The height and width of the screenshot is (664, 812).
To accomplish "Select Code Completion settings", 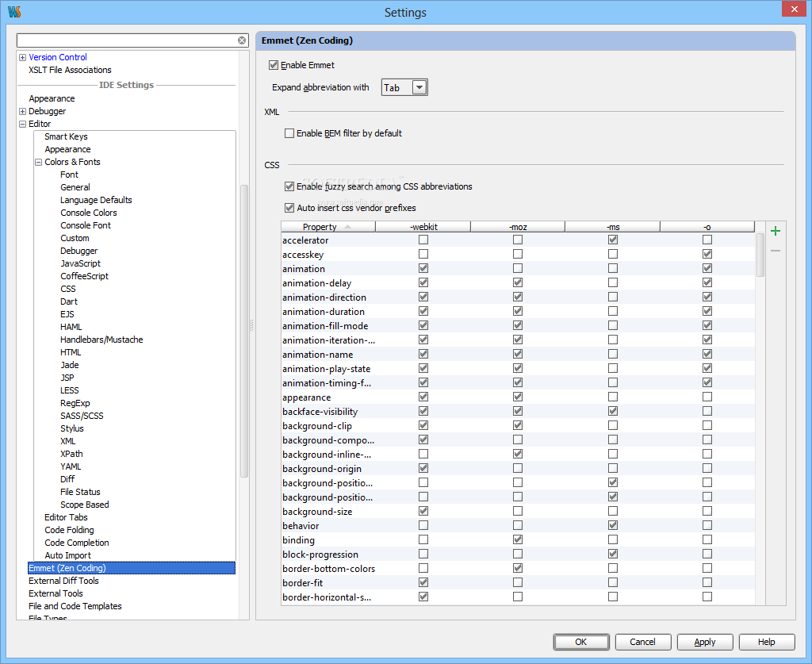I will (77, 543).
